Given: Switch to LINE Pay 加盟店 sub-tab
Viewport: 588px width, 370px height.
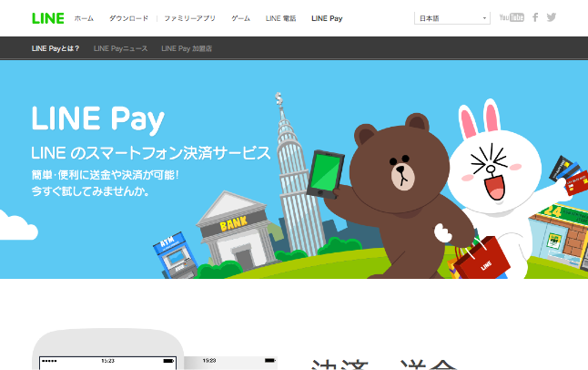Looking at the screenshot, I should tap(187, 48).
